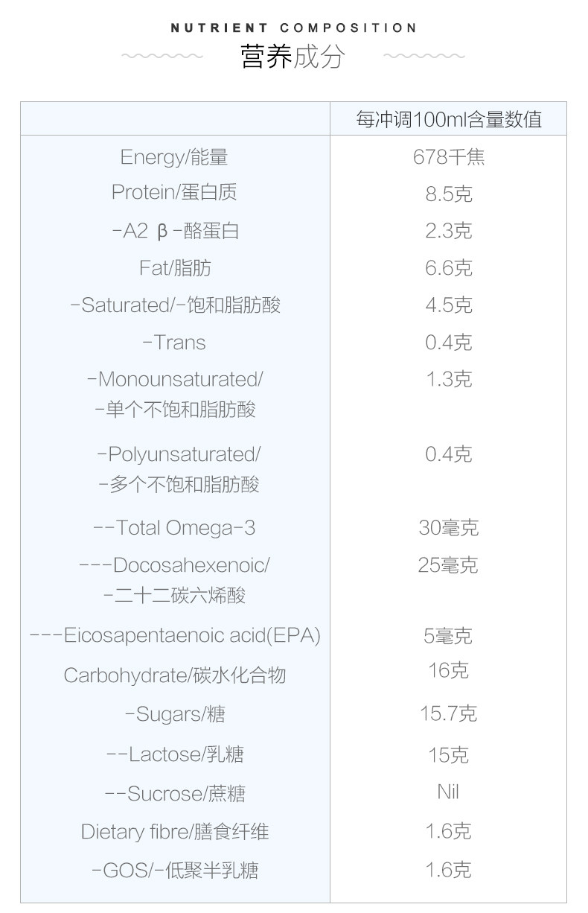Click the wavy decoration right of title

(x=424, y=56)
